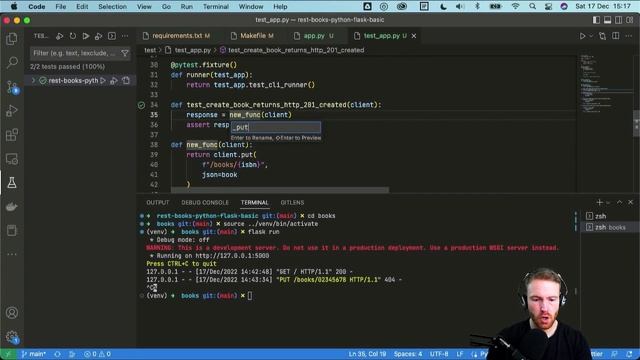Show test output terminal icon
The width and height of the screenshot is (640, 360).
(x=112, y=36)
